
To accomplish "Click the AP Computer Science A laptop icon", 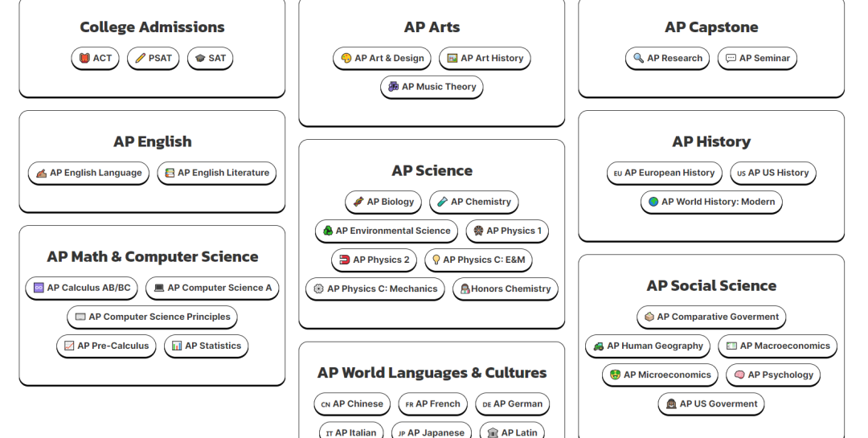I will (x=159, y=288).
